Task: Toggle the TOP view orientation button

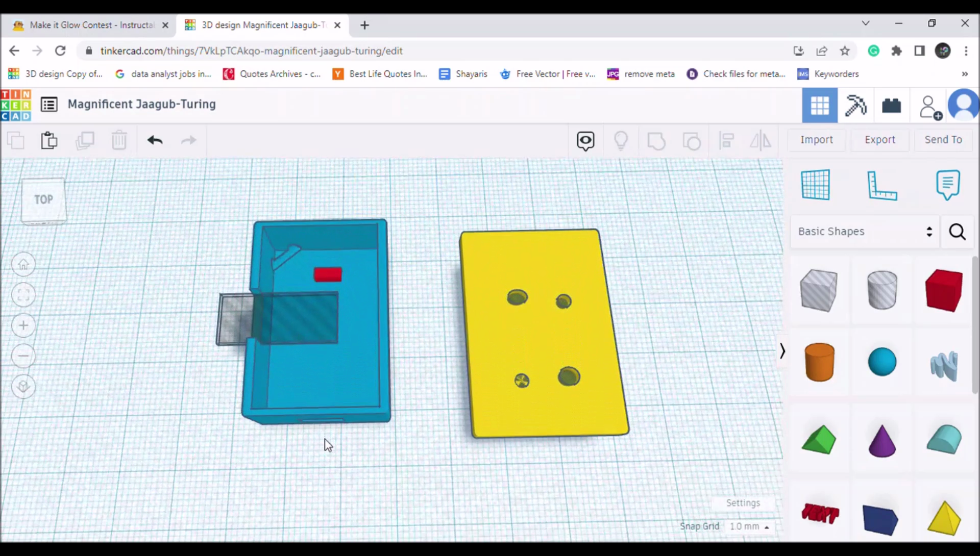Action: click(x=43, y=199)
